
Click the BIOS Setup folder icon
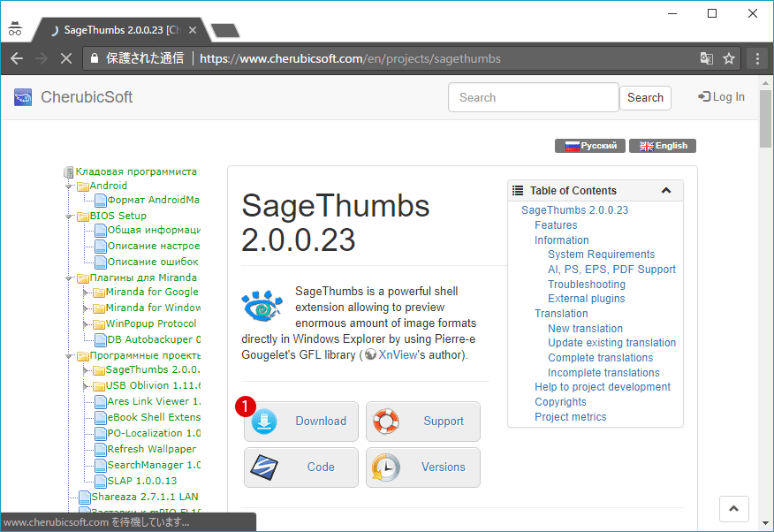point(83,217)
